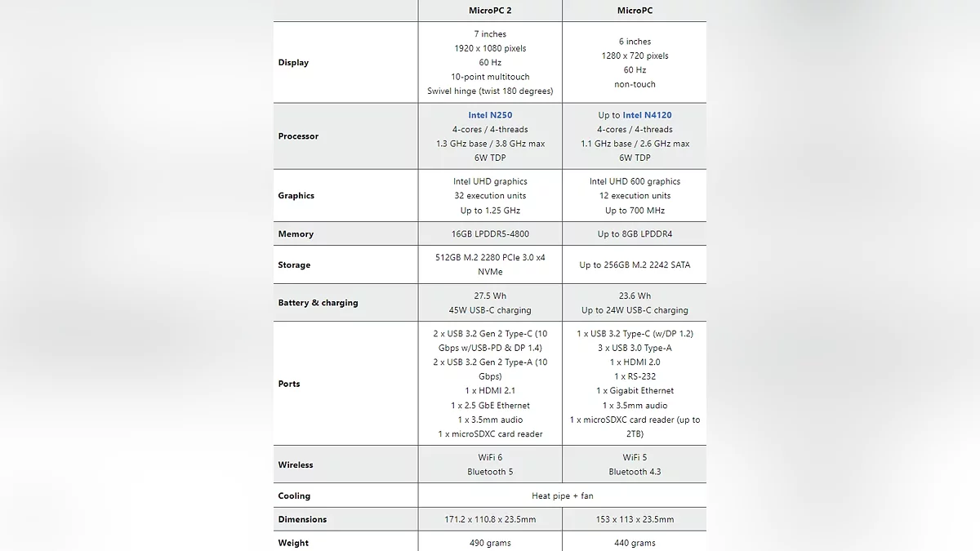Click the Wireless row label
The image size is (980, 551).
(x=296, y=465)
